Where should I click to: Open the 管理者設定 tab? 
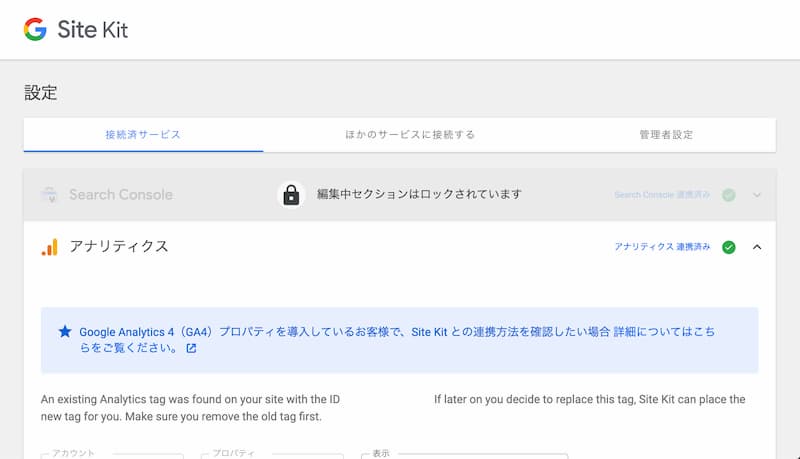(x=666, y=135)
